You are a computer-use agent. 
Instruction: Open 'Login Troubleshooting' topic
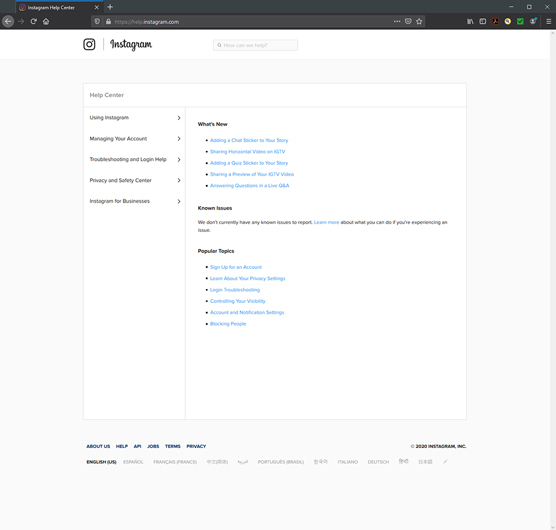[235, 290]
